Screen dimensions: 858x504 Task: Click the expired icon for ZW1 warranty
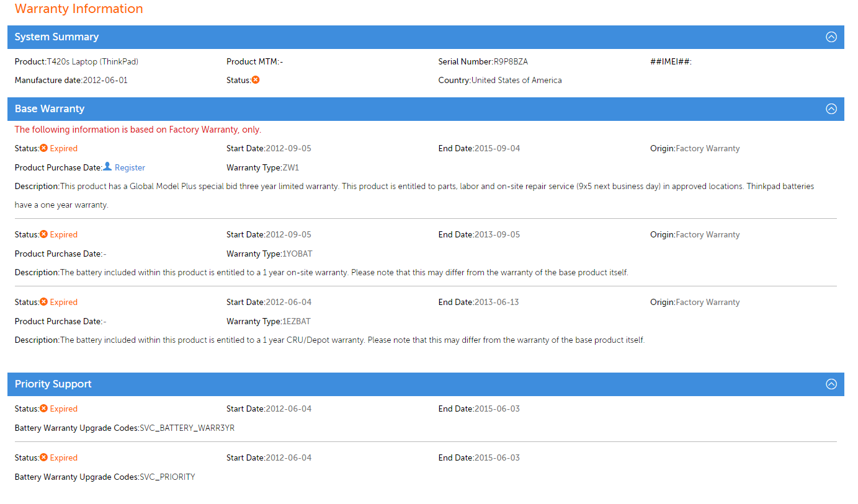(43, 148)
